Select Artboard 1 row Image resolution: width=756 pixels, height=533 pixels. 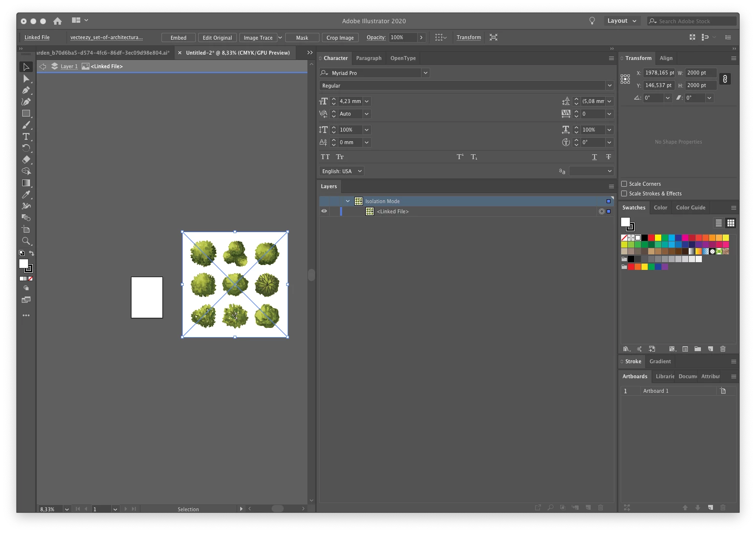click(x=678, y=391)
